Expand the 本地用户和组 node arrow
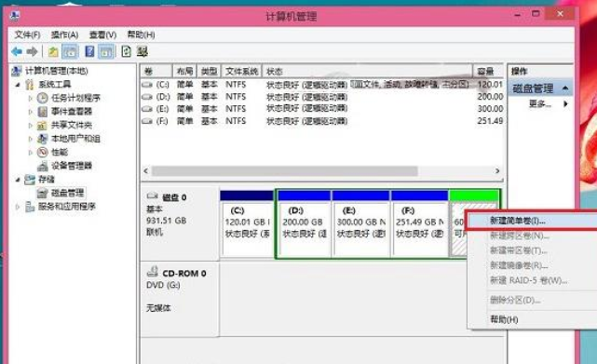Image resolution: width=597 pixels, height=364 pixels. pos(31,139)
